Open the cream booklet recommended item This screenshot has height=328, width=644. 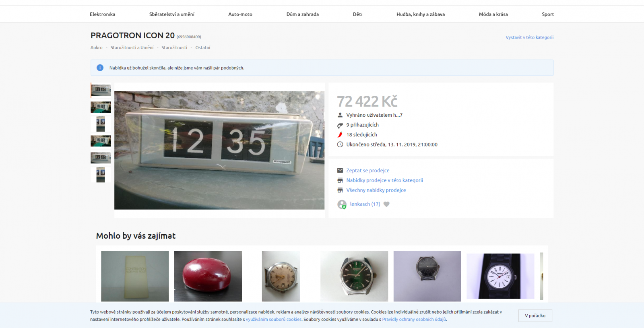[135, 276]
